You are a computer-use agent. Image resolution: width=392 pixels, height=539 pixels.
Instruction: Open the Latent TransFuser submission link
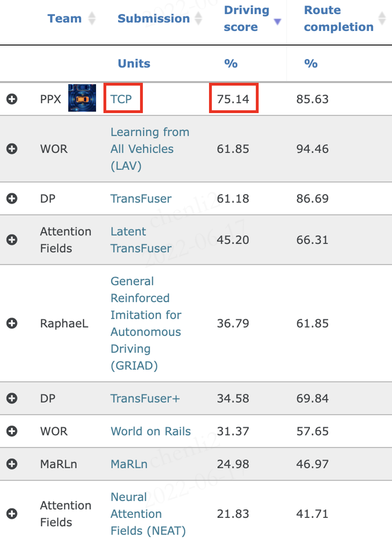tap(141, 240)
